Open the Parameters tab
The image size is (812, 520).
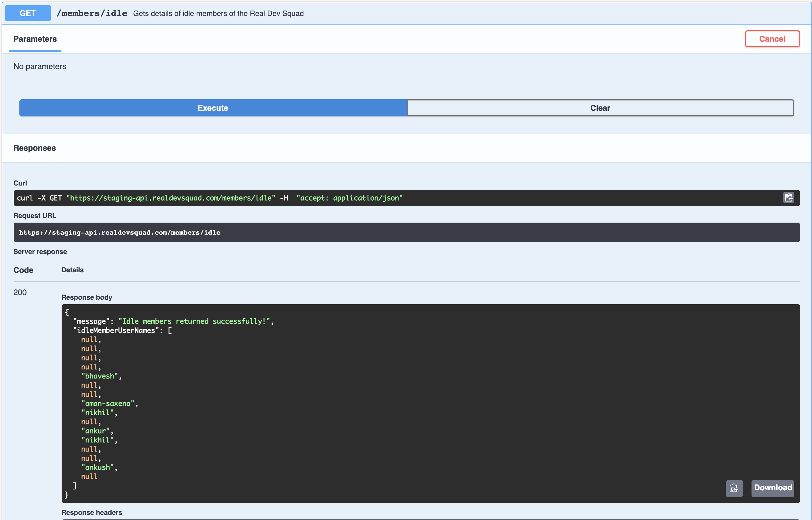click(x=35, y=39)
